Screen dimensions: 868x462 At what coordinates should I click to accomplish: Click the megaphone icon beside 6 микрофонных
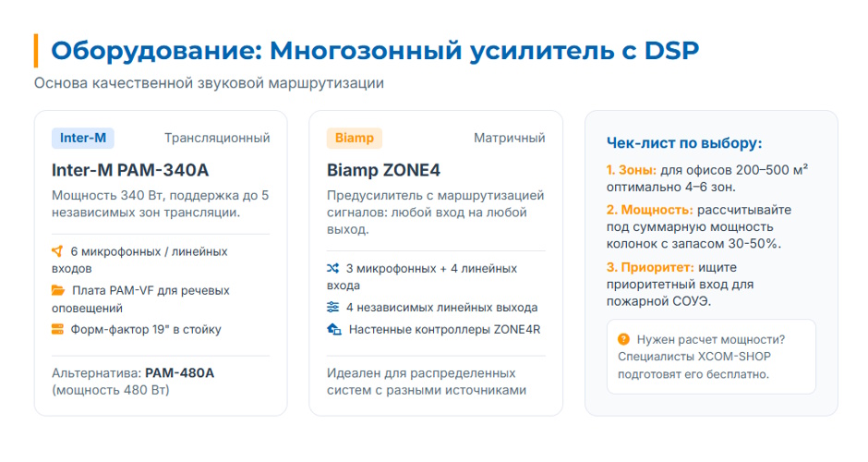[x=57, y=251]
